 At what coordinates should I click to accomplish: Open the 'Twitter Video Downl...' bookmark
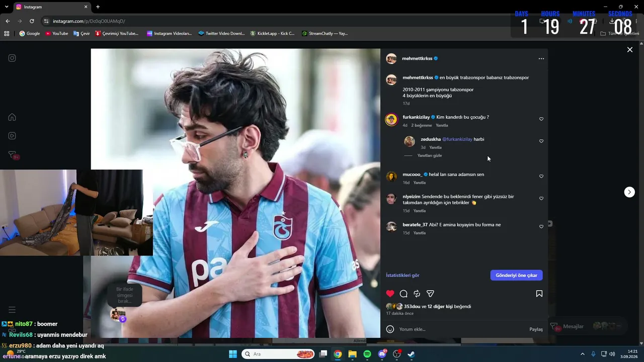point(222,34)
